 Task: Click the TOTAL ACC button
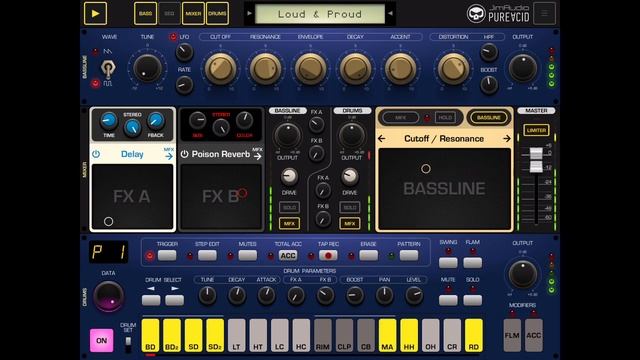click(288, 256)
